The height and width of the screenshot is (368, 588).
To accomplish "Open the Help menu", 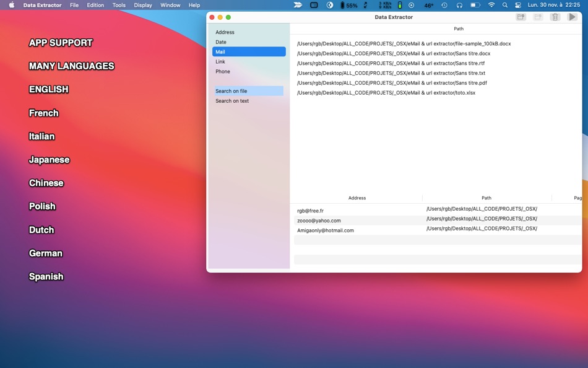I will [194, 5].
